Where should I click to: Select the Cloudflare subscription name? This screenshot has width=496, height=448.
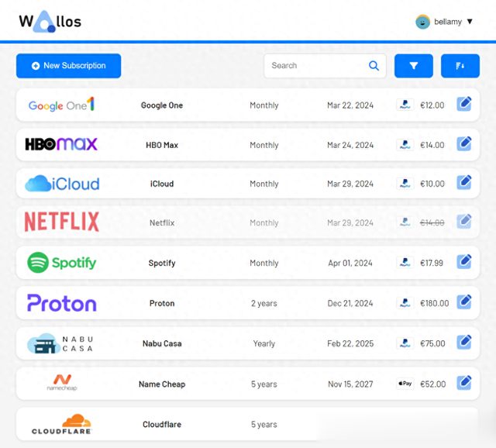[x=162, y=424]
